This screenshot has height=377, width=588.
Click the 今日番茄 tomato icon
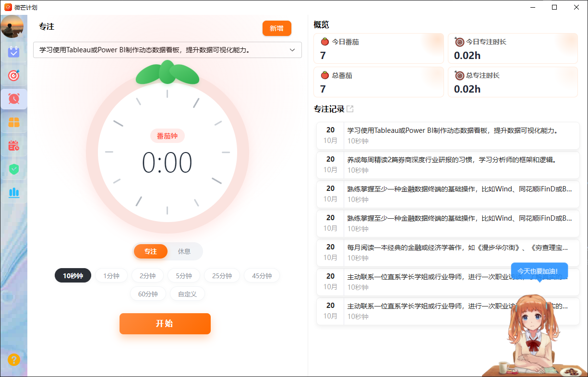point(324,42)
